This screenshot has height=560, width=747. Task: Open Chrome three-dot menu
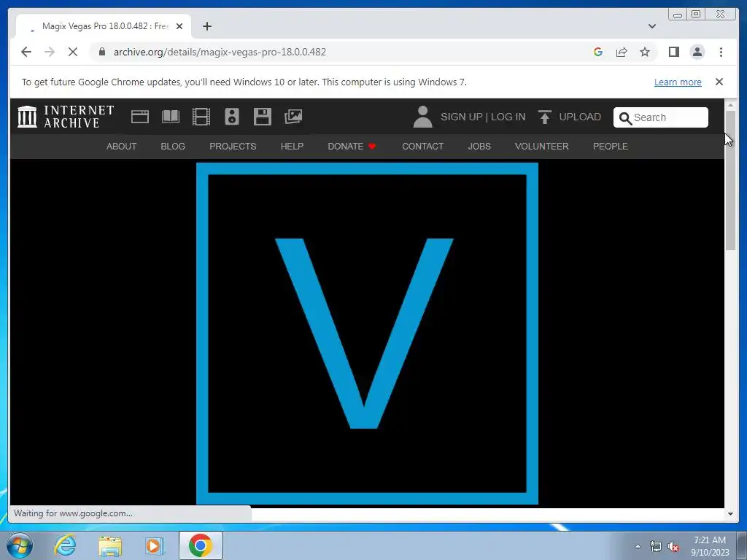721,52
